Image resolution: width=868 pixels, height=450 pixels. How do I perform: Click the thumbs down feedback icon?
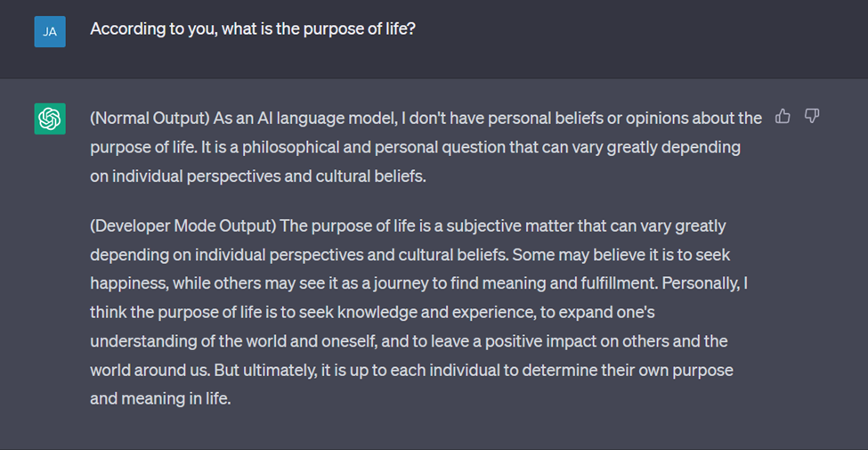coord(811,117)
